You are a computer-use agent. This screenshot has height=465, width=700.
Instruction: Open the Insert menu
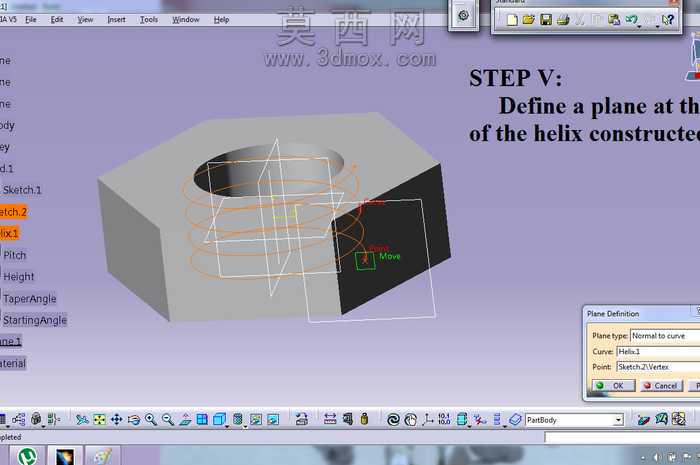point(117,20)
